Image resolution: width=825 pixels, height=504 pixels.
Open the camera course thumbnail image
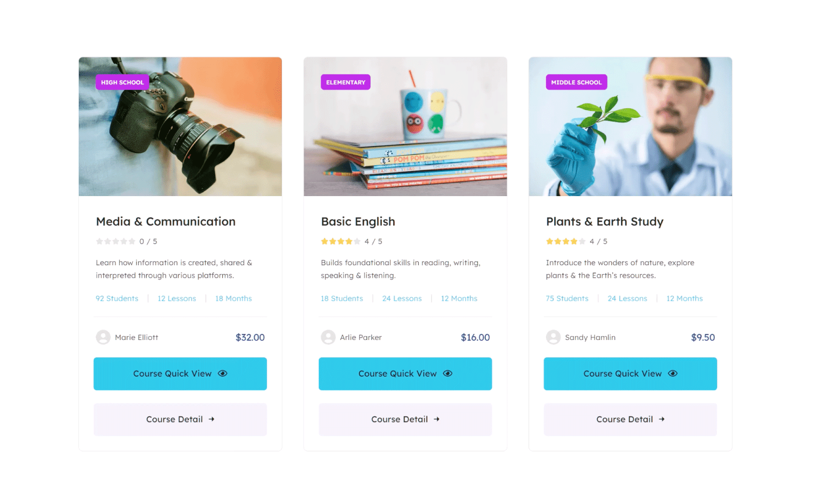180,126
